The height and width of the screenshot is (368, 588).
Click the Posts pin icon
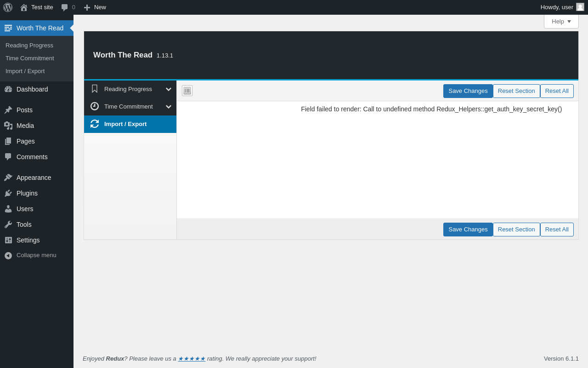click(8, 110)
